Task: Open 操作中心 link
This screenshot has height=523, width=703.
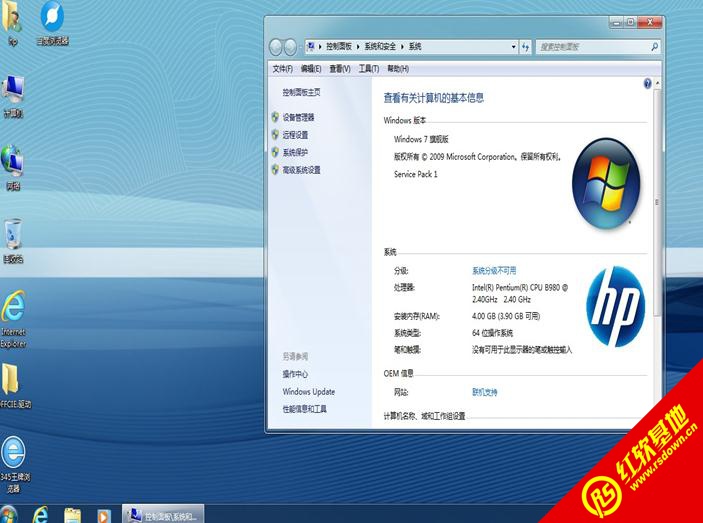Action: pos(295,374)
